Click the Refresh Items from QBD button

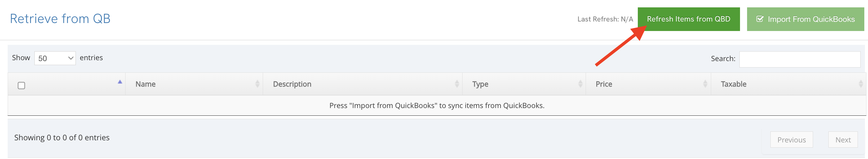click(x=688, y=19)
